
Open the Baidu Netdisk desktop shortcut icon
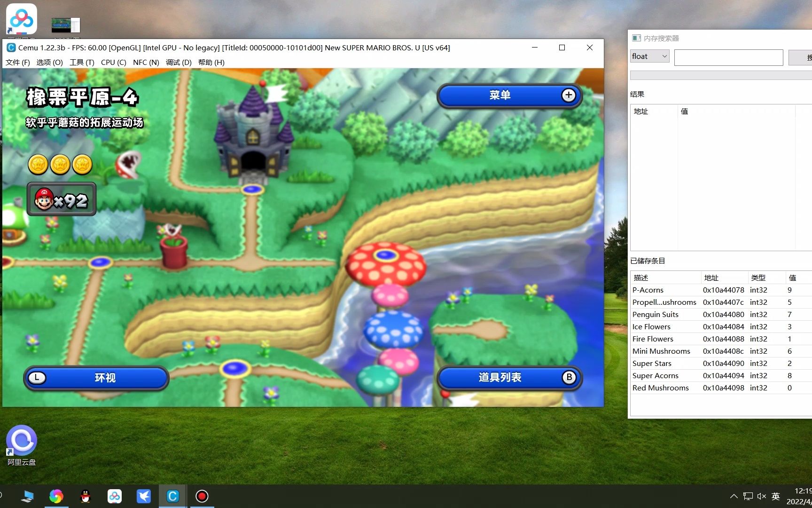click(x=22, y=20)
